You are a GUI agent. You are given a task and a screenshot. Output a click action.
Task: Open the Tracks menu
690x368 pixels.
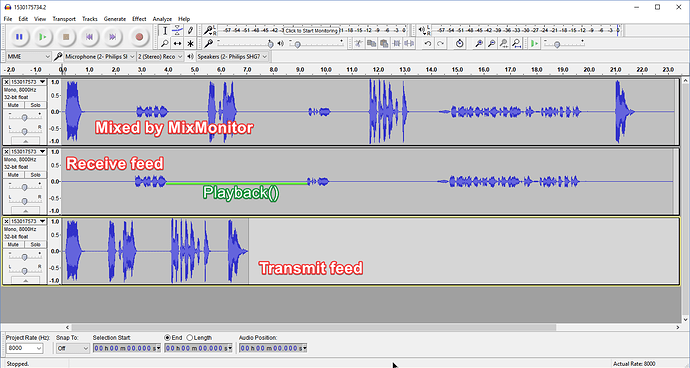[89, 19]
